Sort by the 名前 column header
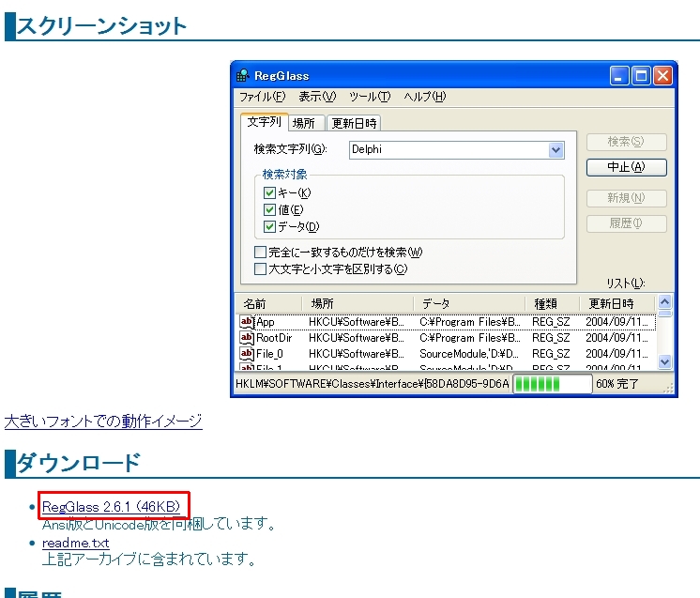The width and height of the screenshot is (700, 598). [268, 303]
